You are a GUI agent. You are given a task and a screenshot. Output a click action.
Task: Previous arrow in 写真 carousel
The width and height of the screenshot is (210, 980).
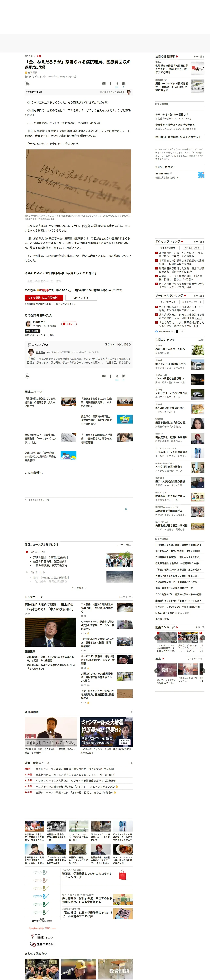click(157, 671)
